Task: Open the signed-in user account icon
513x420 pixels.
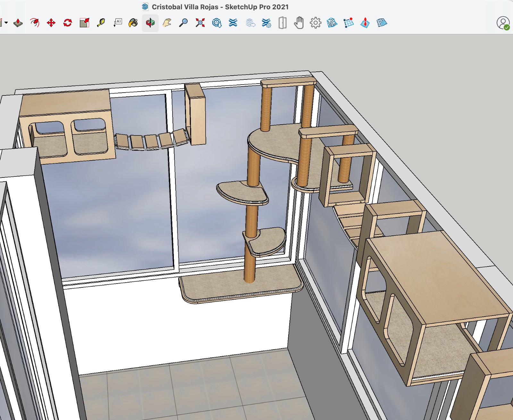Action: pos(503,23)
